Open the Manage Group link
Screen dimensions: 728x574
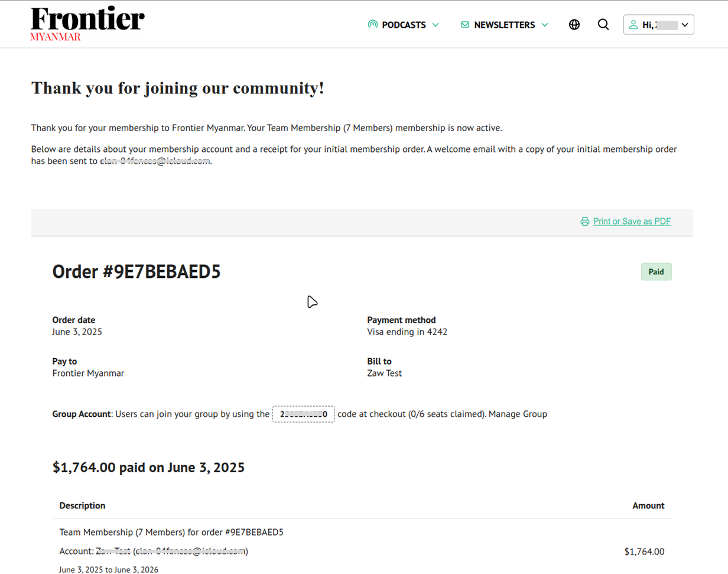tap(518, 414)
